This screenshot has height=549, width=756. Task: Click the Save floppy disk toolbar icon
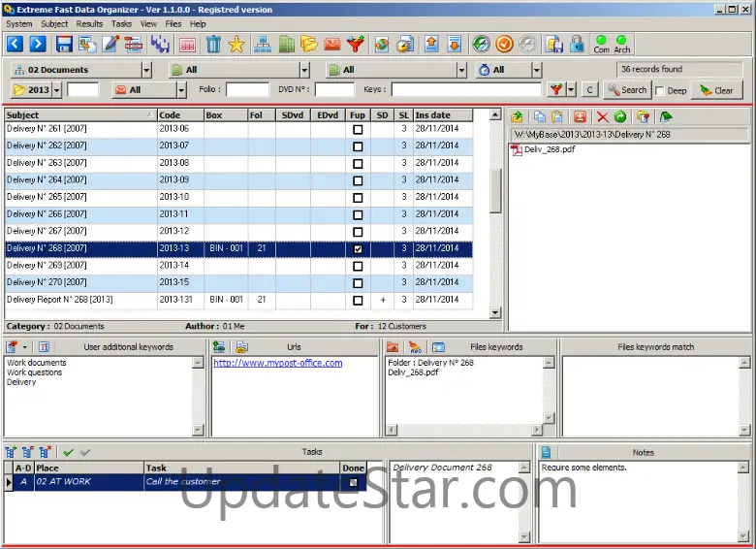click(x=64, y=44)
